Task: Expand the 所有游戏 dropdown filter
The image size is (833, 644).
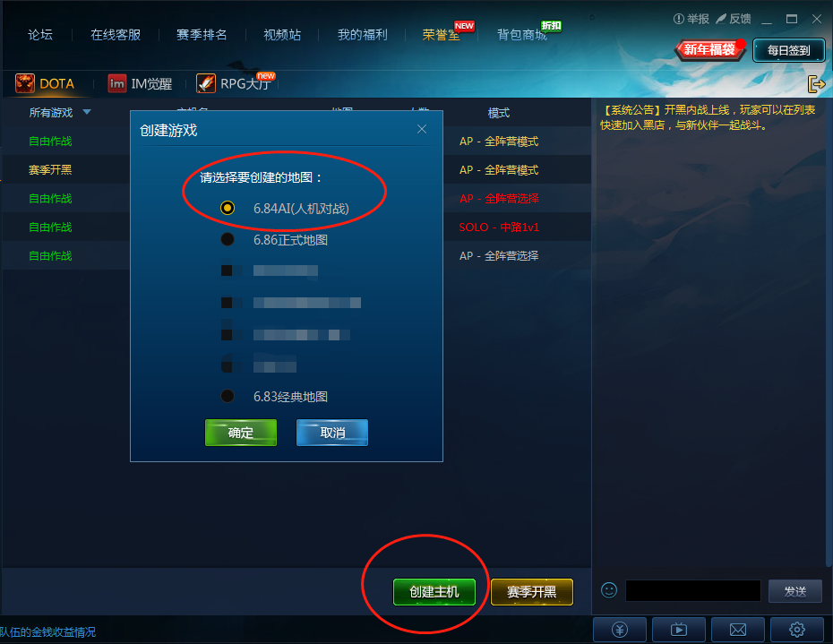Action: [x=60, y=113]
